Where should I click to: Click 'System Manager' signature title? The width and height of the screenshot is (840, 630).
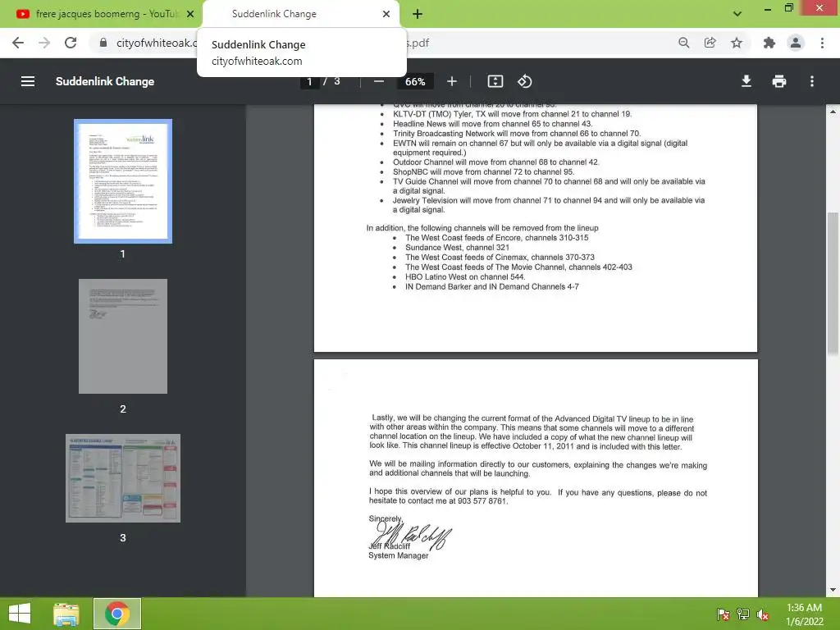pos(398,555)
